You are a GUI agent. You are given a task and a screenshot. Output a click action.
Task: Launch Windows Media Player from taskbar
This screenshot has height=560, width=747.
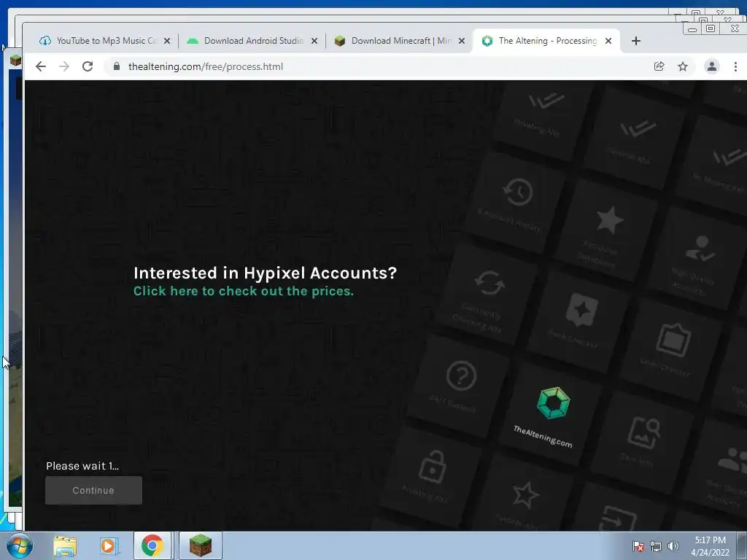click(109, 546)
